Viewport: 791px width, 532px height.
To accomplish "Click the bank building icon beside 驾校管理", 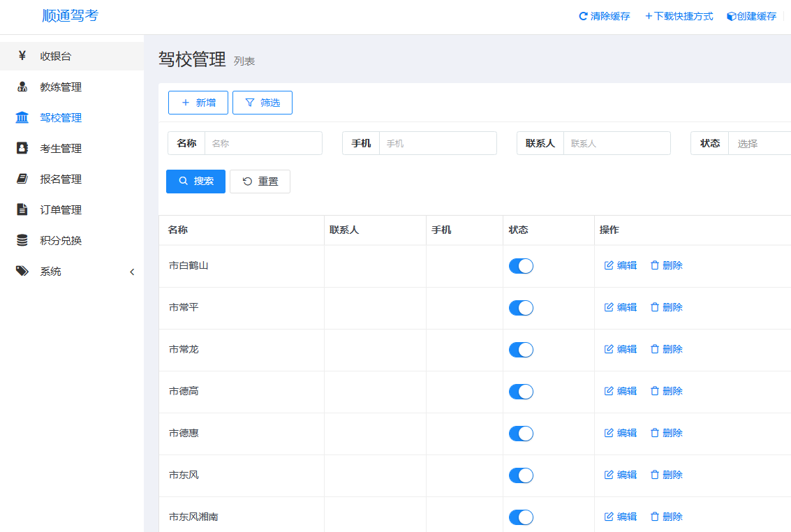I will pos(22,117).
